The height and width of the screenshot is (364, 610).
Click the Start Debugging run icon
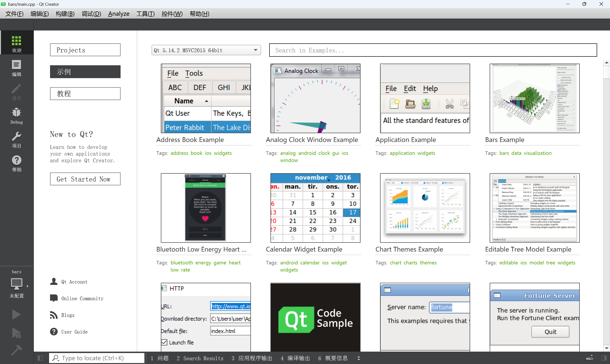(x=16, y=333)
